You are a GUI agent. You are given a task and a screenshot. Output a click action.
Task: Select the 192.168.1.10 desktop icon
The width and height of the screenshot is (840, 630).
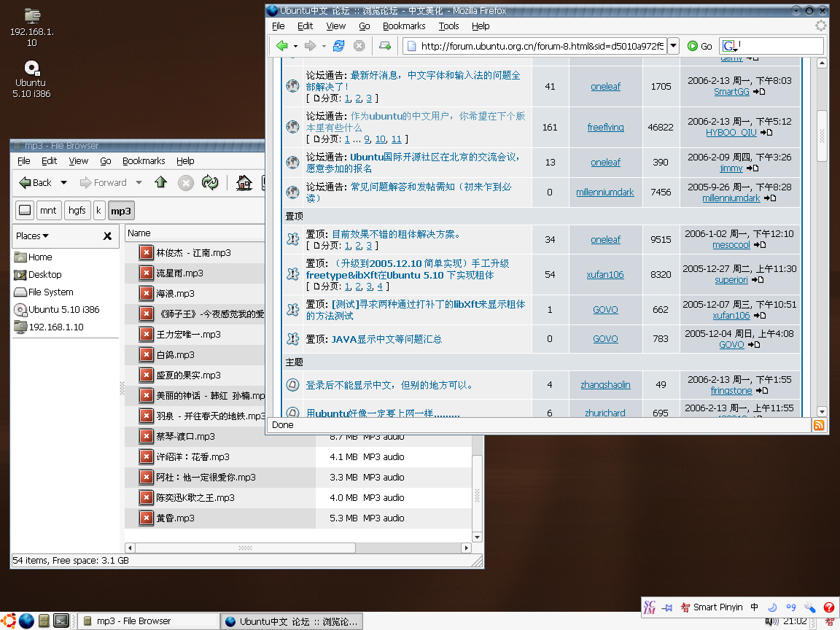pos(32,26)
